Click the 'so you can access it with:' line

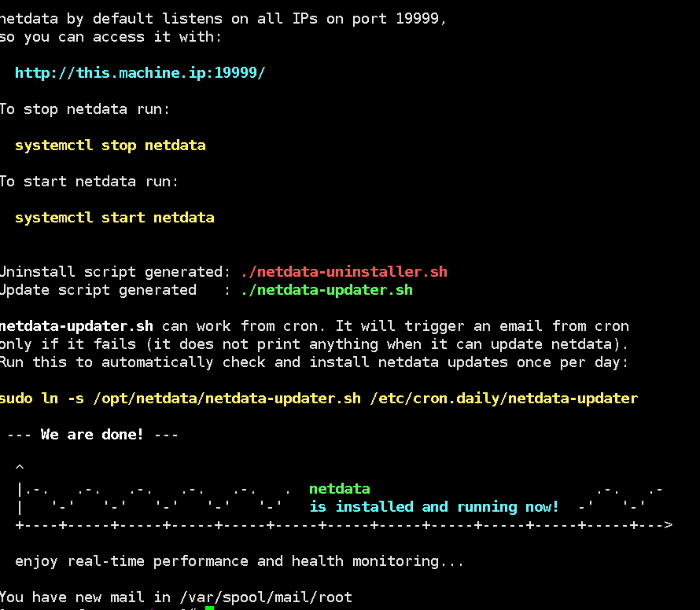[110, 37]
